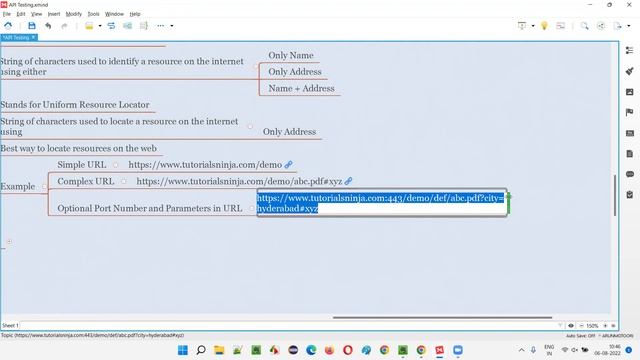The width and height of the screenshot is (640, 360).
Task: Collapse the Example topic branch
Action: click(44, 187)
